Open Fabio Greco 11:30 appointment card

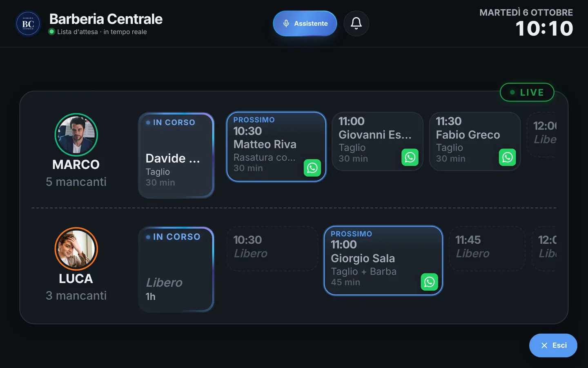point(475,141)
